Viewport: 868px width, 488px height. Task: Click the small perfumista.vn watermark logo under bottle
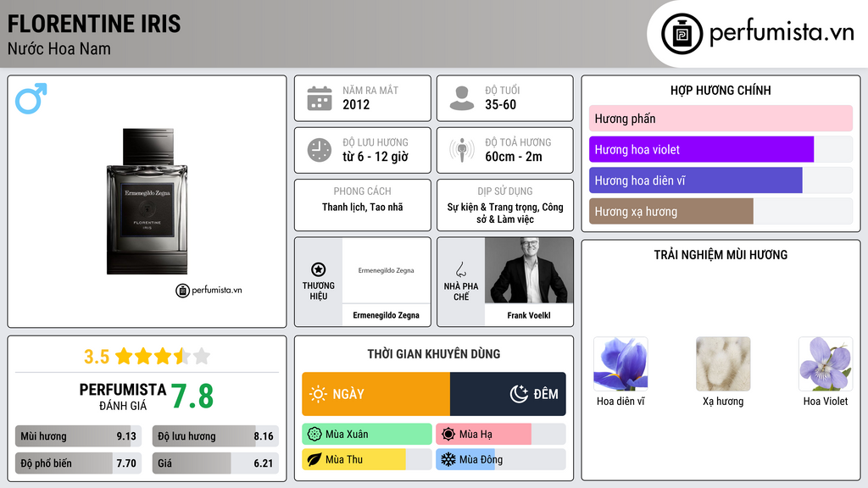209,290
